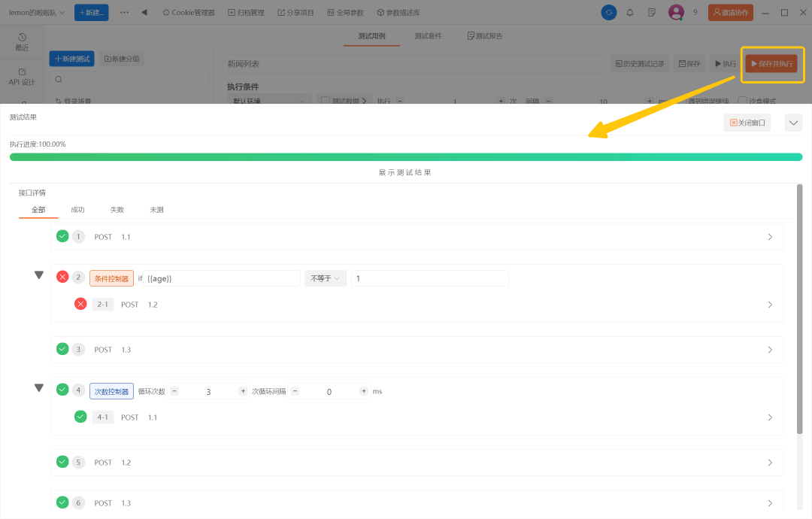812x519 pixels.
Task: Open 参数描述库
Action: tap(398, 13)
